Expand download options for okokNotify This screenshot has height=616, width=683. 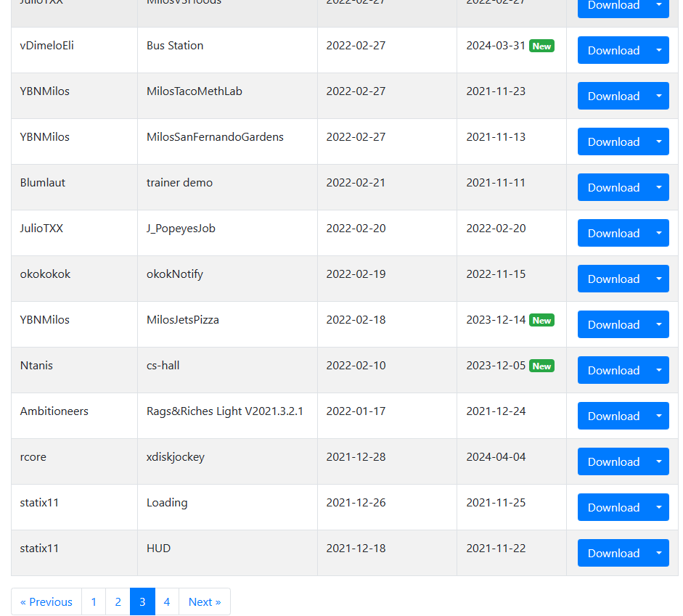(x=659, y=279)
